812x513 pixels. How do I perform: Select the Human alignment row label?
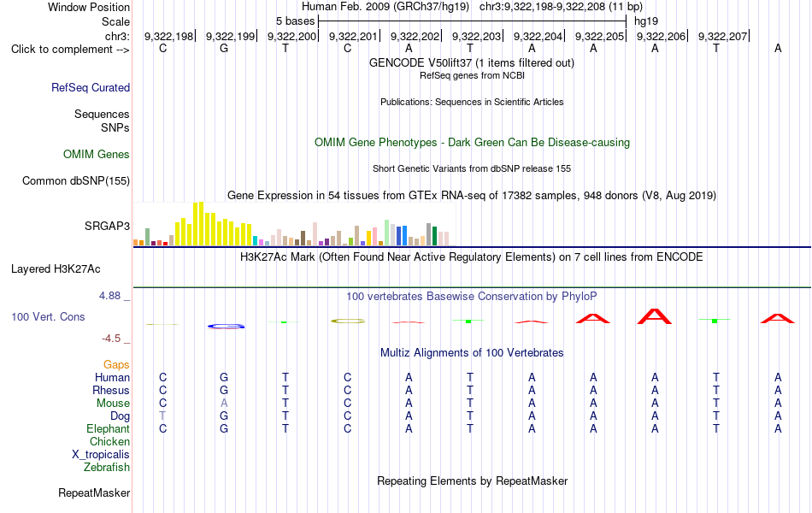pyautogui.click(x=112, y=377)
